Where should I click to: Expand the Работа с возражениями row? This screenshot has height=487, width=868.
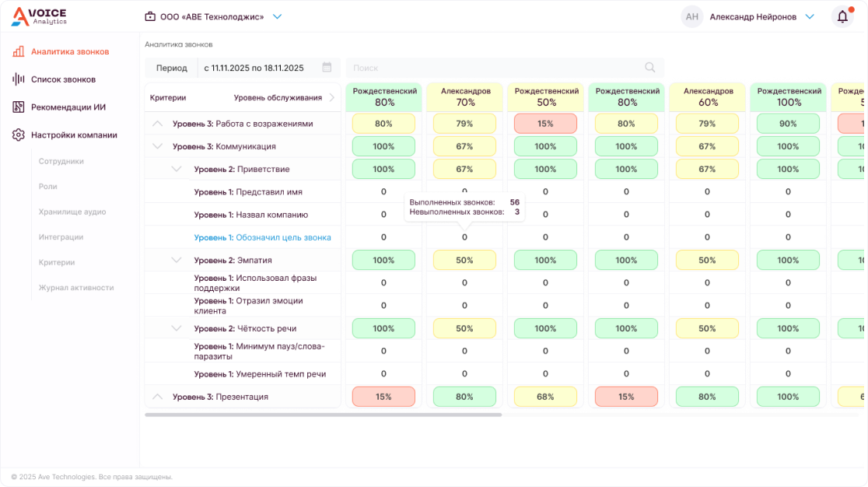click(x=158, y=124)
